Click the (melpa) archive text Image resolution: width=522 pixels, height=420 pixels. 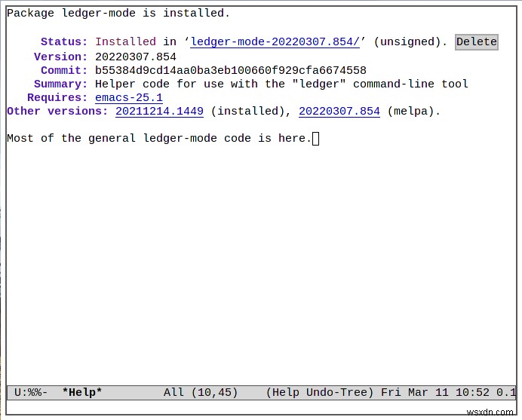click(x=414, y=111)
